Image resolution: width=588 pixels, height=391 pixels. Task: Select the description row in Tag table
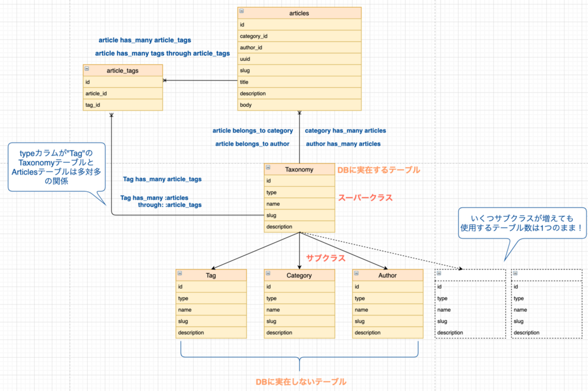click(211, 333)
